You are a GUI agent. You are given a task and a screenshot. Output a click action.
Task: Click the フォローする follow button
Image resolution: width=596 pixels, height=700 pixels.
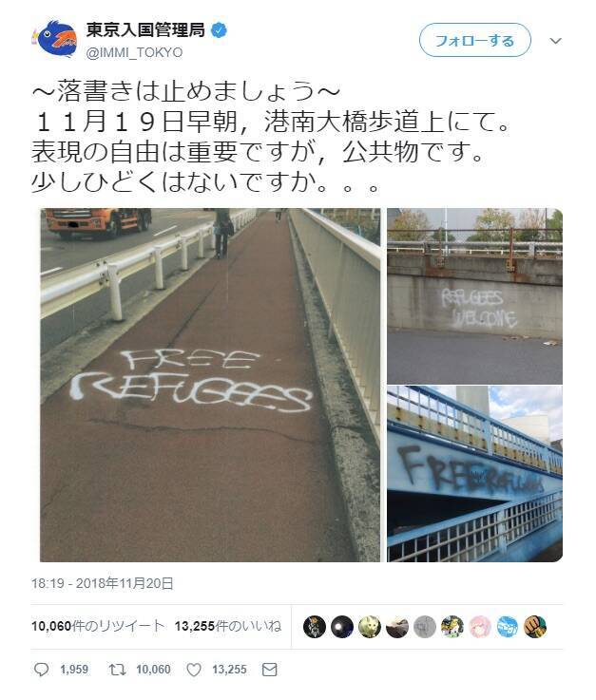475,40
